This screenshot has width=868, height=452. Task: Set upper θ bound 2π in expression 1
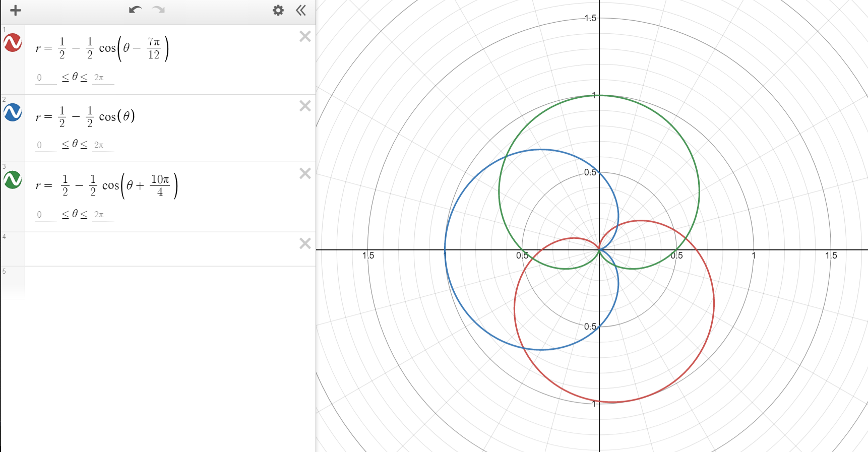click(103, 78)
